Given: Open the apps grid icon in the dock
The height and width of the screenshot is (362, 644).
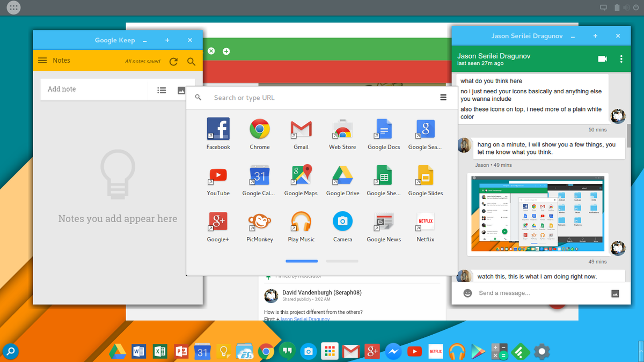Looking at the screenshot, I should (330, 352).
